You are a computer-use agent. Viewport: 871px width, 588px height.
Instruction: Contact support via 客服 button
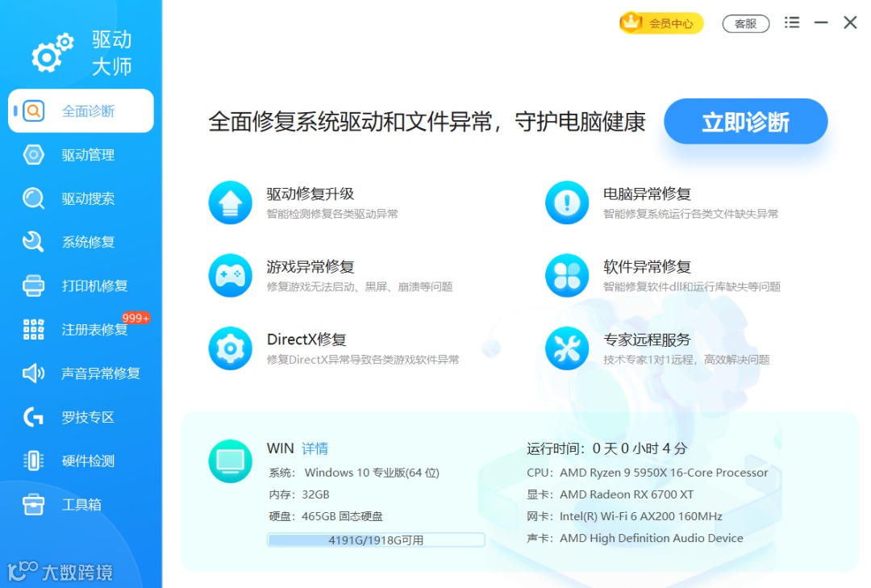tap(745, 23)
